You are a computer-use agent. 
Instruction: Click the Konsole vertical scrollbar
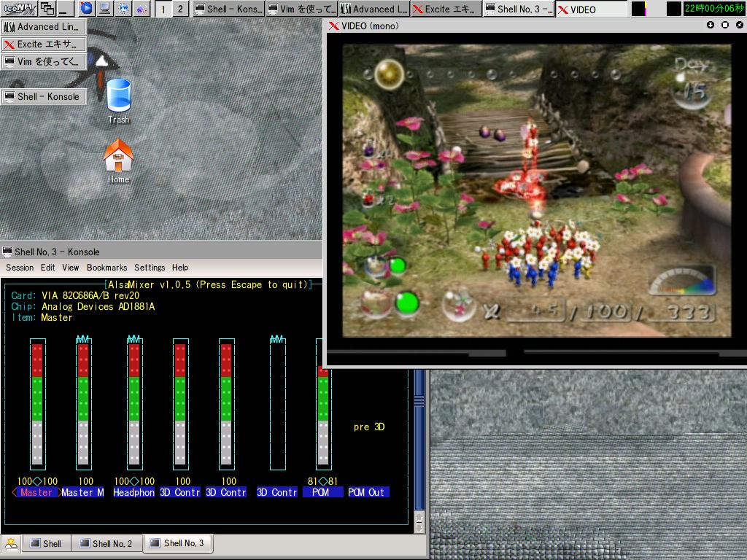[x=419, y=440]
